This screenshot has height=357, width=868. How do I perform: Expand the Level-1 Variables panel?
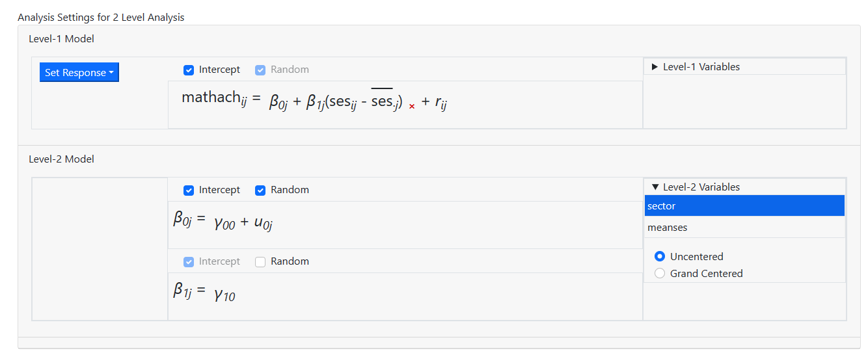(655, 67)
